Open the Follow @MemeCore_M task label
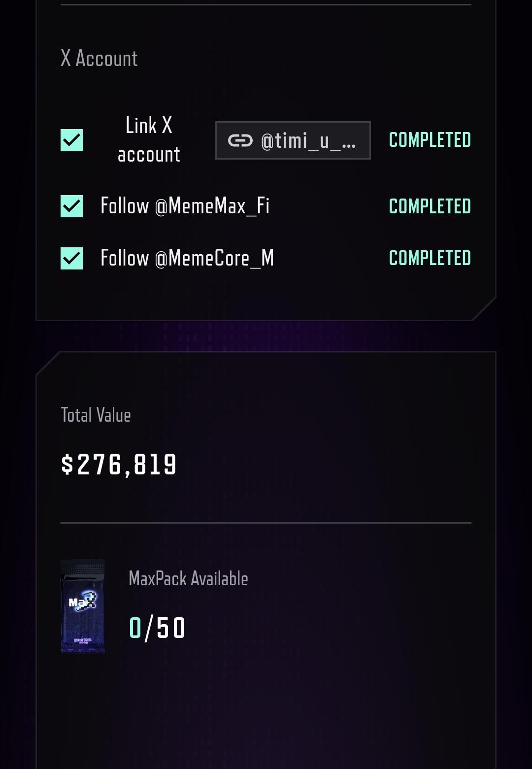This screenshot has height=769, width=532. (187, 258)
